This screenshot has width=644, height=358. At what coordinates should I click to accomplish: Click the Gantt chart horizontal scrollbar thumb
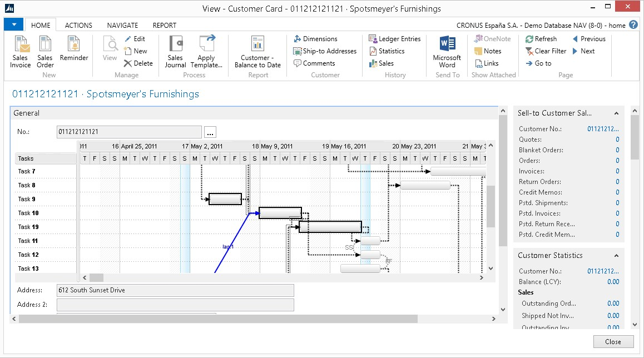click(96, 277)
